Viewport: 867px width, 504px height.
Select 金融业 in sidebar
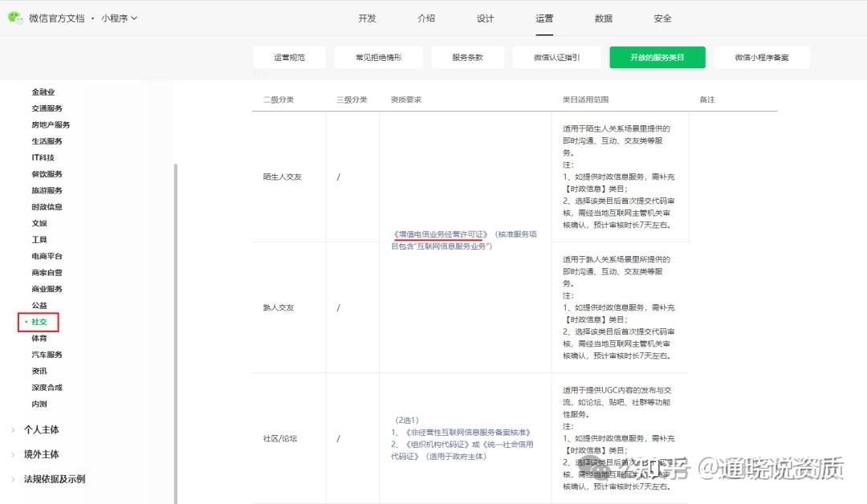(43, 92)
